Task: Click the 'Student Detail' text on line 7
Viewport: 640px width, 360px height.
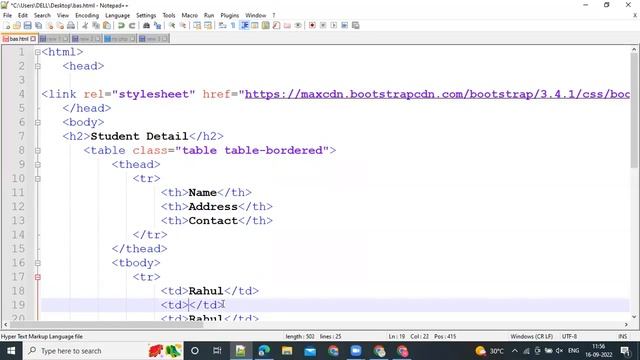Action: pos(139,136)
